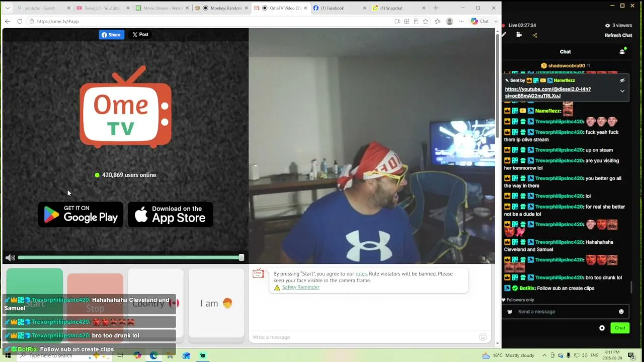Reload the OmeTV page
Viewport: 644px width, 362px height.
click(20, 21)
